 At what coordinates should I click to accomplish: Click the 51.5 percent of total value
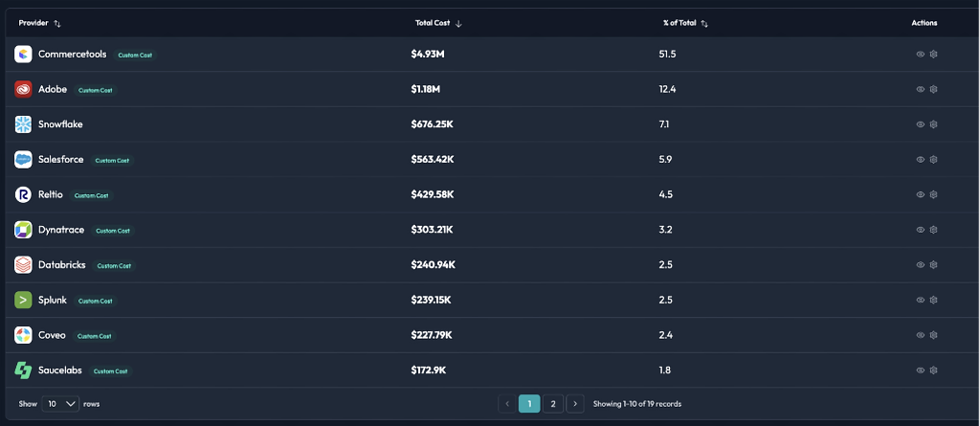[667, 55]
